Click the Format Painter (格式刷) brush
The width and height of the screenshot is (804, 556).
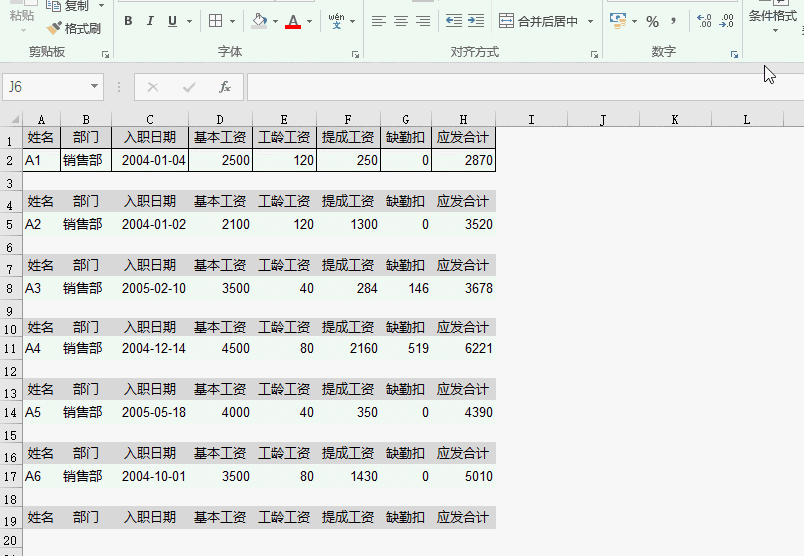(x=74, y=28)
